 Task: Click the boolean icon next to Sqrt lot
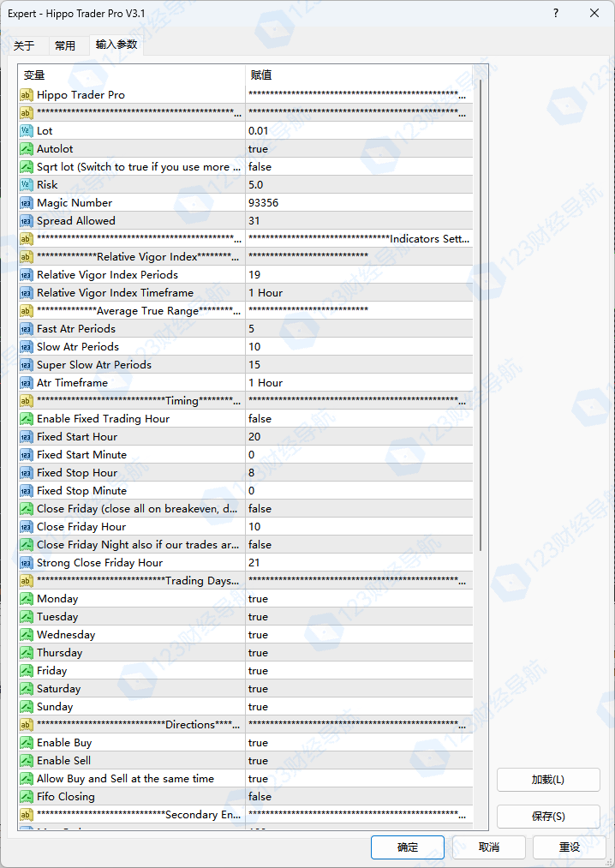click(x=26, y=166)
